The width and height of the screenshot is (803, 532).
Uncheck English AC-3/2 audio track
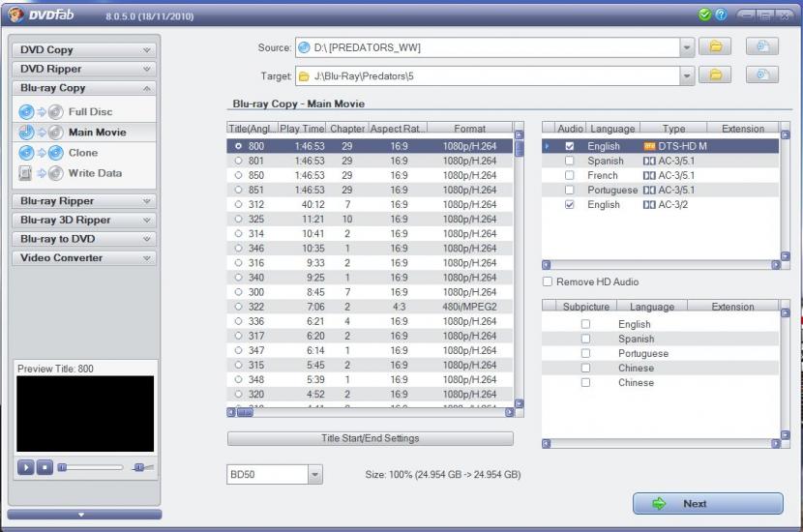click(570, 204)
